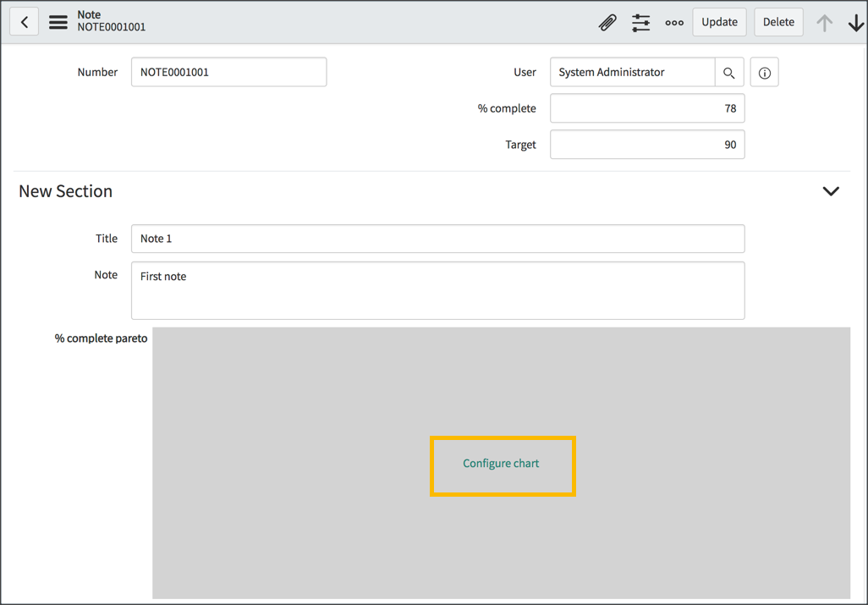The width and height of the screenshot is (868, 605).
Task: Open the form personalization sliders icon
Action: (640, 22)
